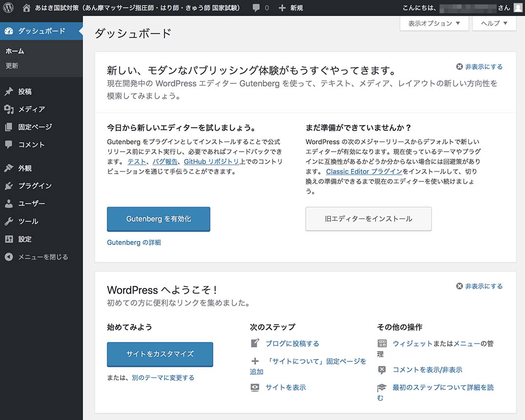Dismiss the Gutenberg panel with 非表示にする
The image size is (525, 420).
click(x=479, y=67)
